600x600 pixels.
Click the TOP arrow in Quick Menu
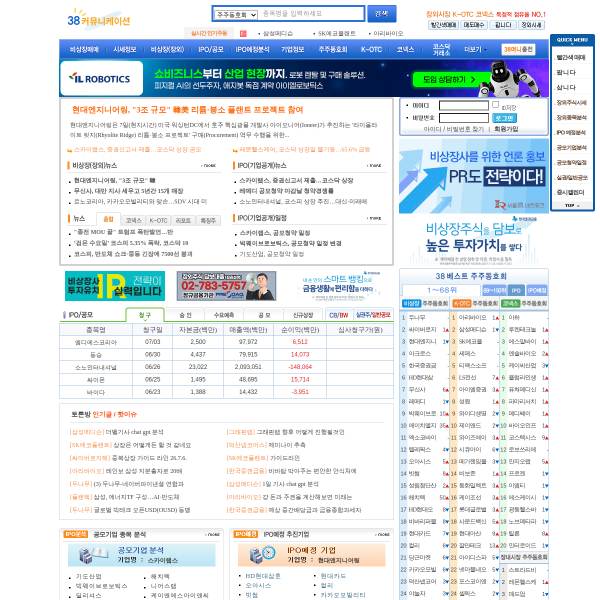point(572,205)
